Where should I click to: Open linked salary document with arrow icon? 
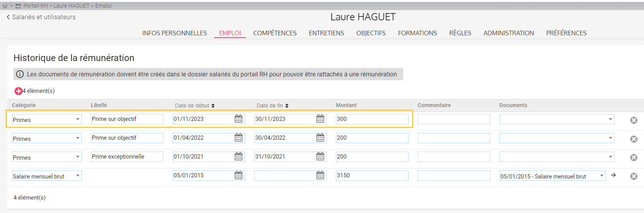(613, 175)
